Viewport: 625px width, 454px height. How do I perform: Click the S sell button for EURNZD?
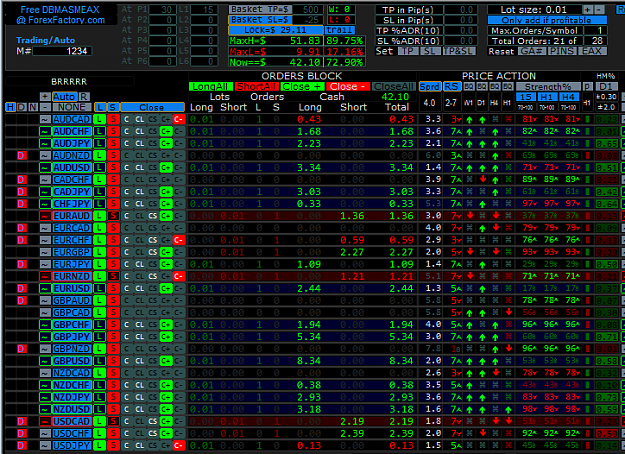tap(113, 276)
